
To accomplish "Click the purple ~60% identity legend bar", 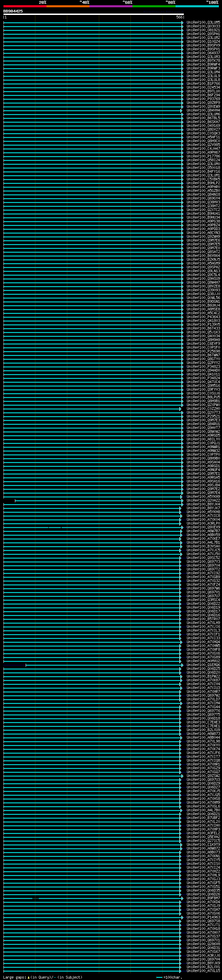I will pos(111,6).
